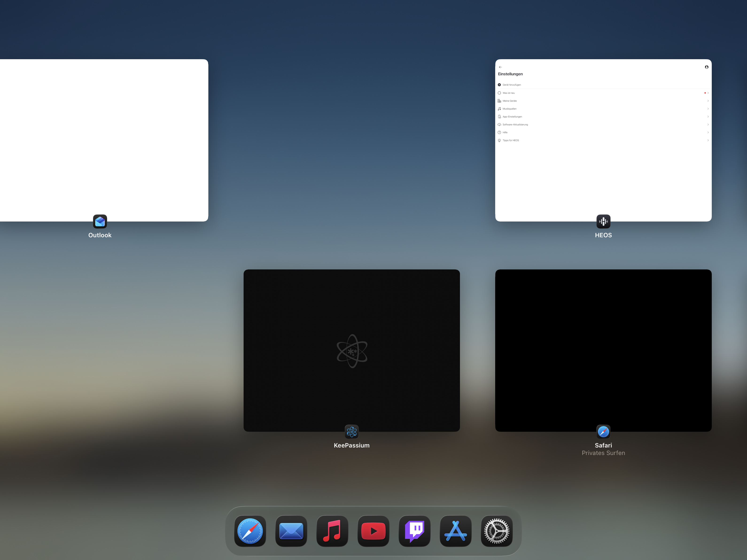The width and height of the screenshot is (747, 560).
Task: Launch the Mail app in dock
Action: [x=291, y=531]
